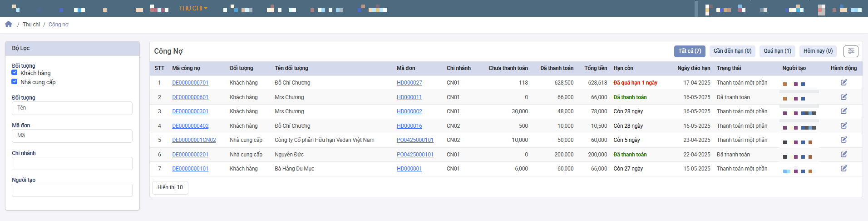Image resolution: width=868 pixels, height=221 pixels.
Task: Uncheck the Nhà cung cấp checkbox
Action: click(15, 81)
